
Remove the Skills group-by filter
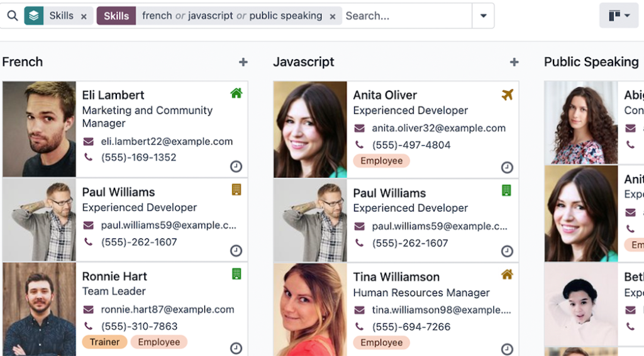tap(84, 16)
